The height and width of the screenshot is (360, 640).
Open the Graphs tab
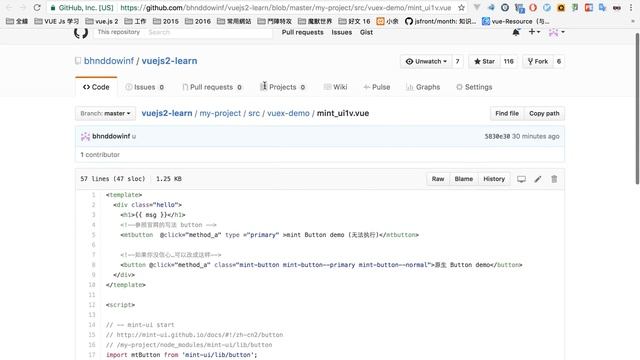423,87
